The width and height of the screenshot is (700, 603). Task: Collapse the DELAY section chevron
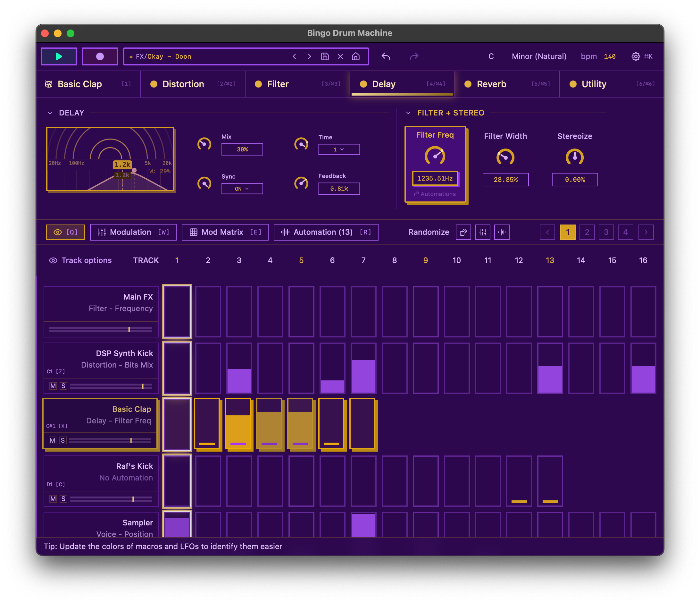(x=50, y=113)
